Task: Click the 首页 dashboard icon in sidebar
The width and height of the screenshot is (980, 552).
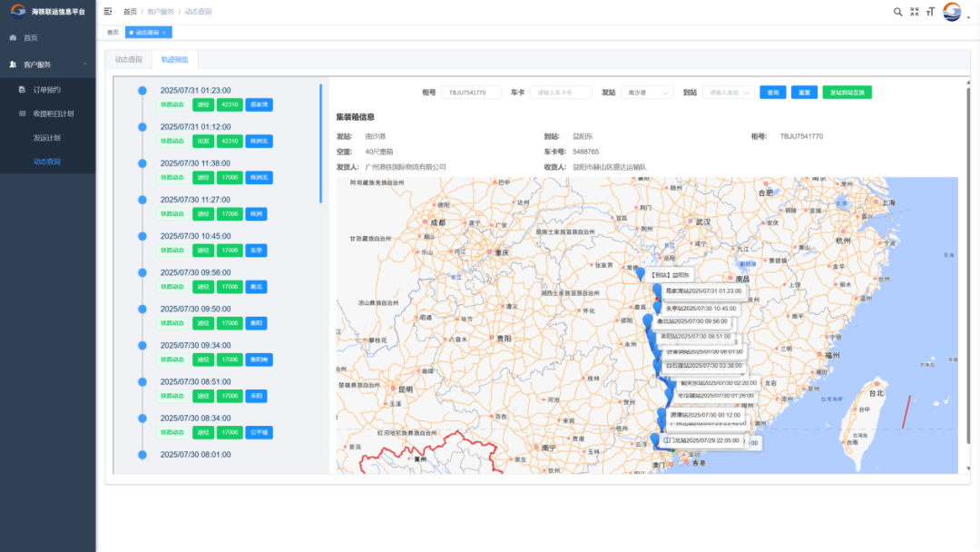Action: (x=13, y=38)
